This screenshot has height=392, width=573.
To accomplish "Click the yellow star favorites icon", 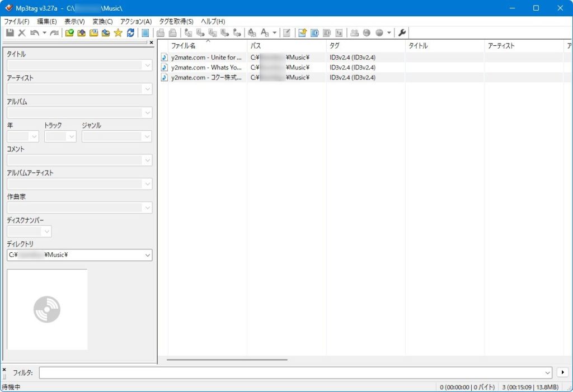I will point(118,33).
